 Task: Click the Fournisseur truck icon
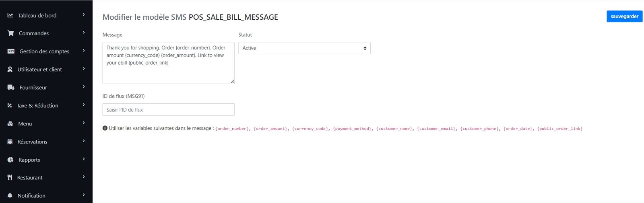tap(11, 88)
